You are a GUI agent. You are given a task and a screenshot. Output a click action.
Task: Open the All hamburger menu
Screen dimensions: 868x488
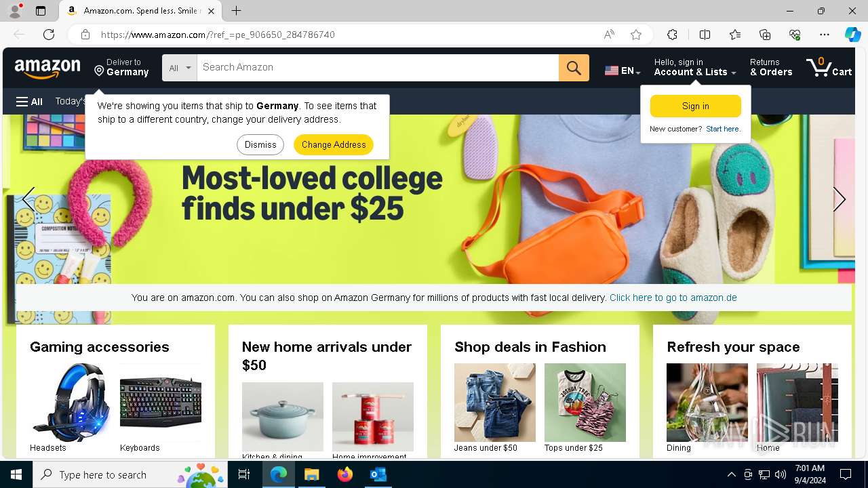(29, 102)
